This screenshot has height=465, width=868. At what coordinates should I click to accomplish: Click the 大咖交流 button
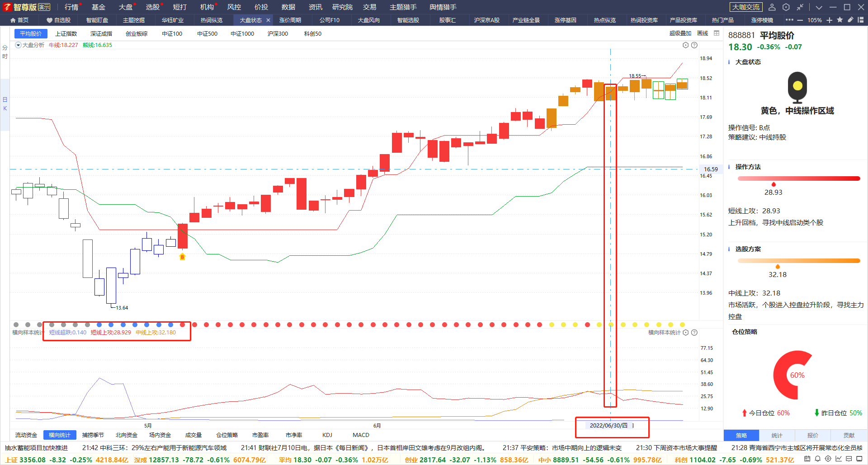point(746,7)
